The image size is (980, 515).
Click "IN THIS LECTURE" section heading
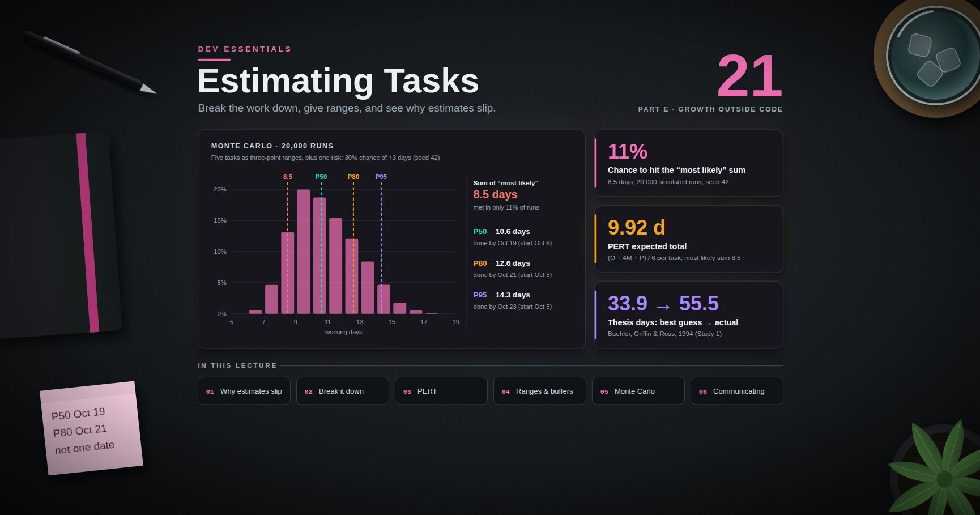(237, 365)
